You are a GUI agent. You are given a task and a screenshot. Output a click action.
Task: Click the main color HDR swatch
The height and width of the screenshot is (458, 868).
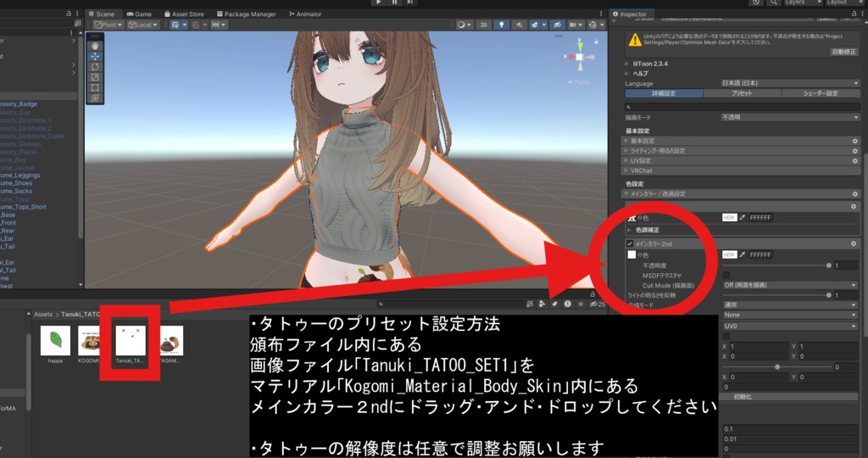tap(730, 218)
